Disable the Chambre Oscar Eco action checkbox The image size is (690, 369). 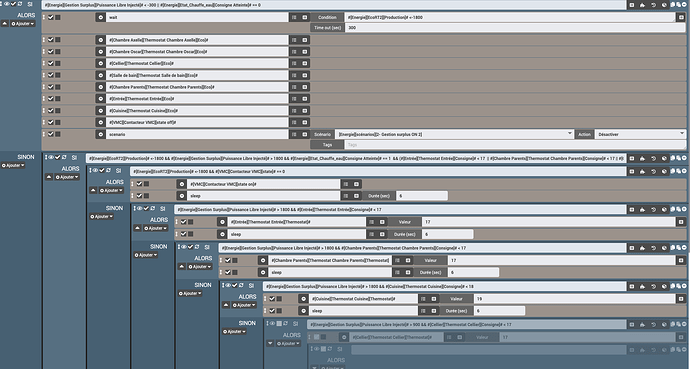pyautogui.click(x=51, y=51)
